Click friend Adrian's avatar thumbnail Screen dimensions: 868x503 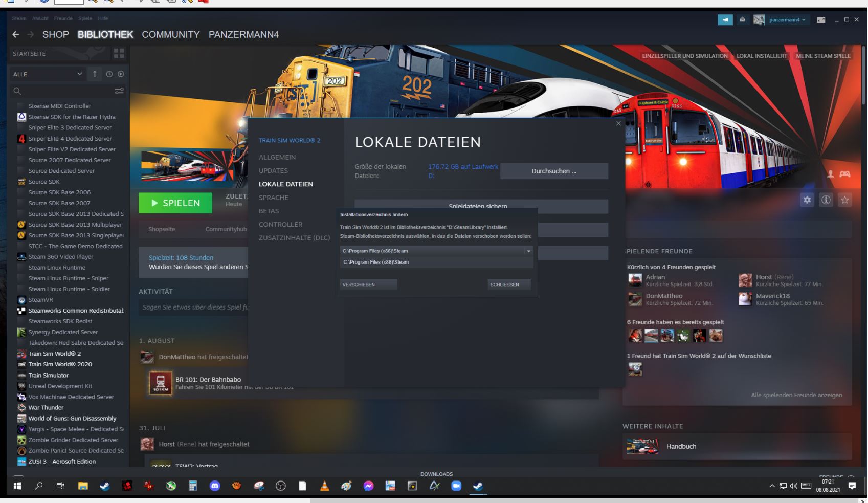(635, 280)
